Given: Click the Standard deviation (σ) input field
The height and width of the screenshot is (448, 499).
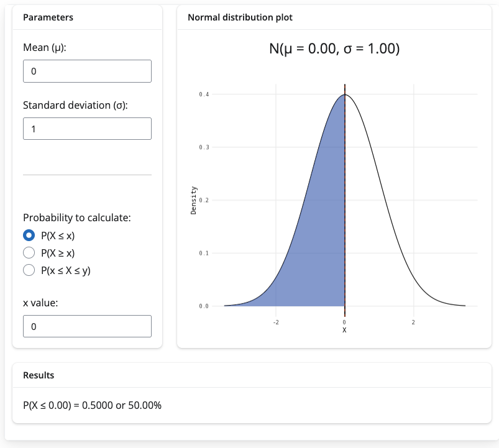Looking at the screenshot, I should click(x=87, y=129).
